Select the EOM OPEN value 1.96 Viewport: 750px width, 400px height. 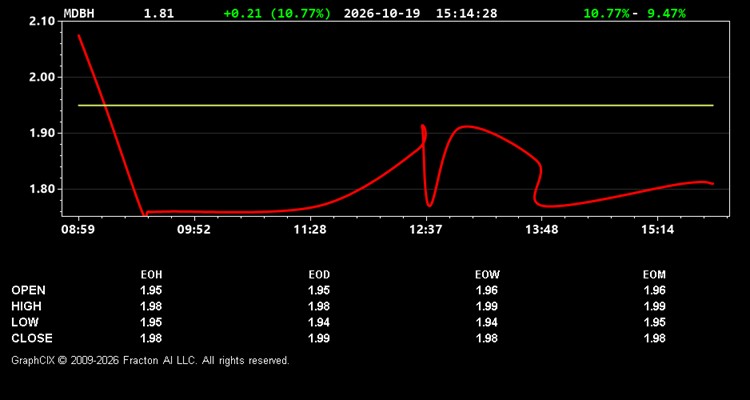coord(654,290)
